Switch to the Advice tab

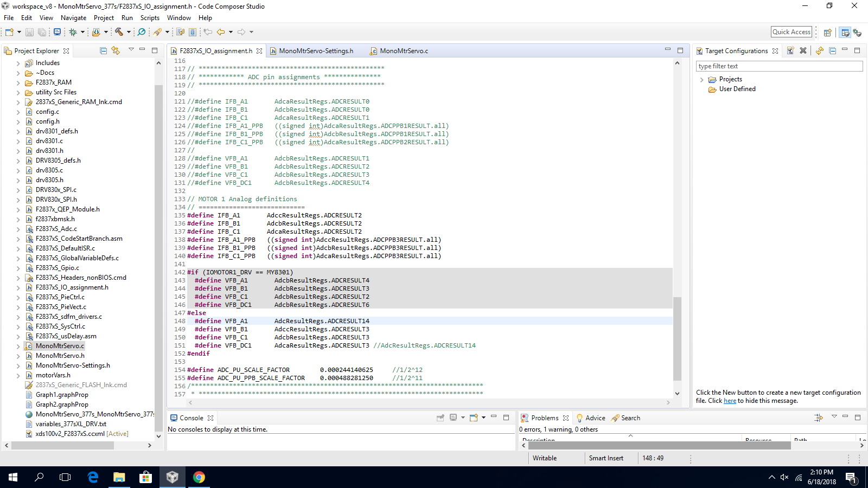coord(590,418)
